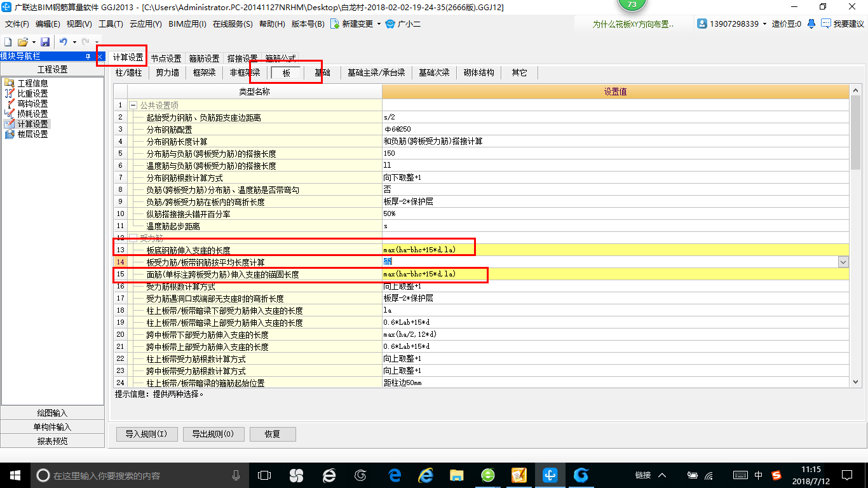
Task: Expand the Open folder dropdown arrow
Action: 32,41
